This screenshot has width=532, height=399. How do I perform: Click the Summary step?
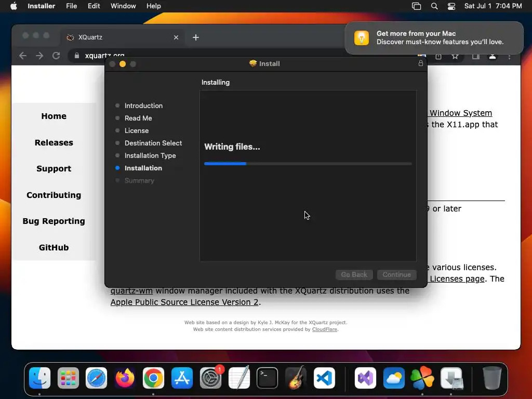click(139, 180)
